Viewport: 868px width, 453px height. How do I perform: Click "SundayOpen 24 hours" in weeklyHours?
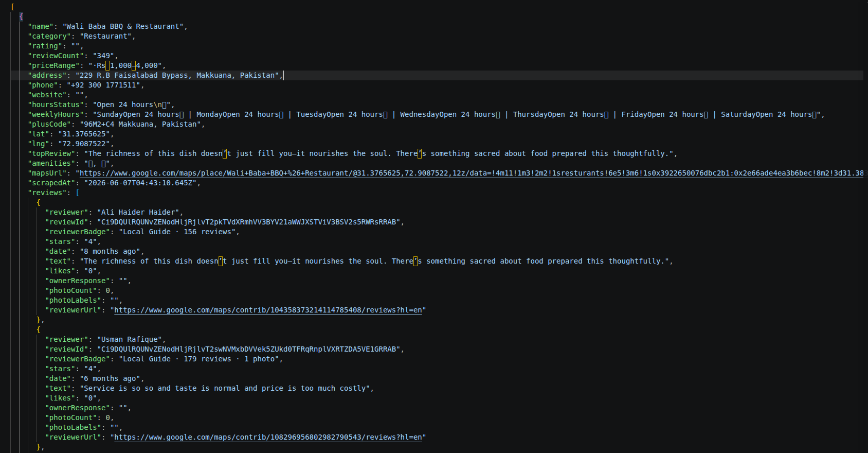138,114
